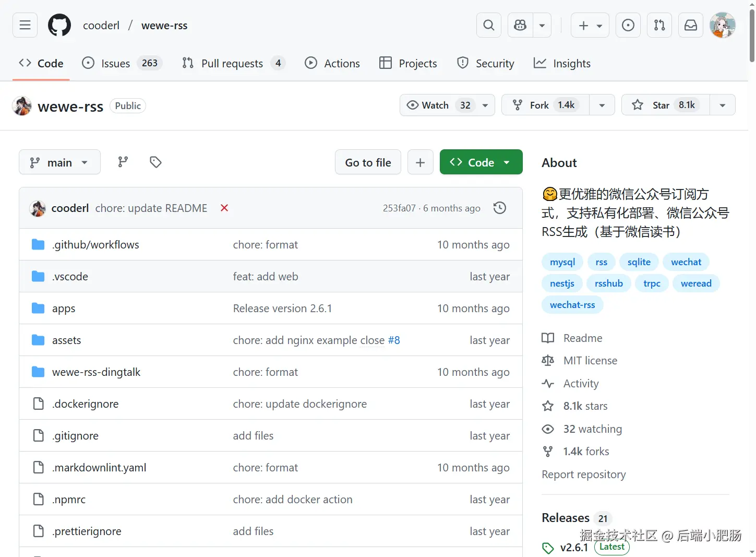Image resolution: width=756 pixels, height=557 pixels.
Task: Click the Release version 2.6.1 commit message
Action: [x=282, y=309]
